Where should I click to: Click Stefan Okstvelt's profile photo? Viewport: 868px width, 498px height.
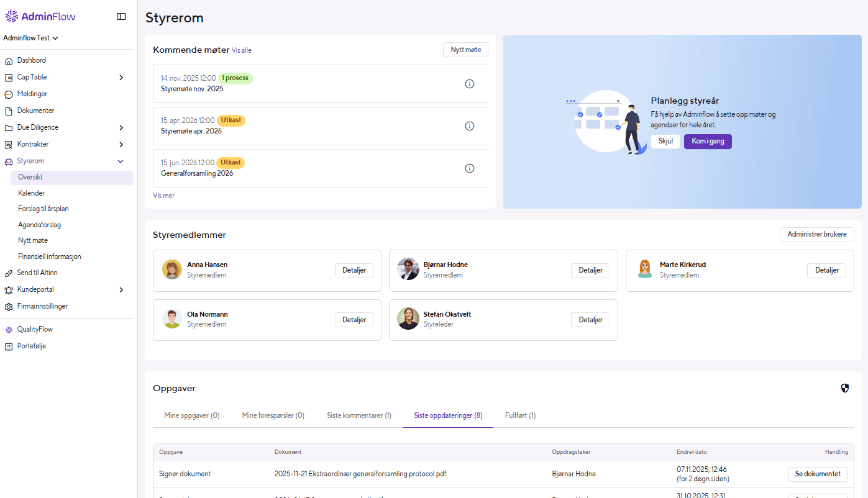[408, 319]
